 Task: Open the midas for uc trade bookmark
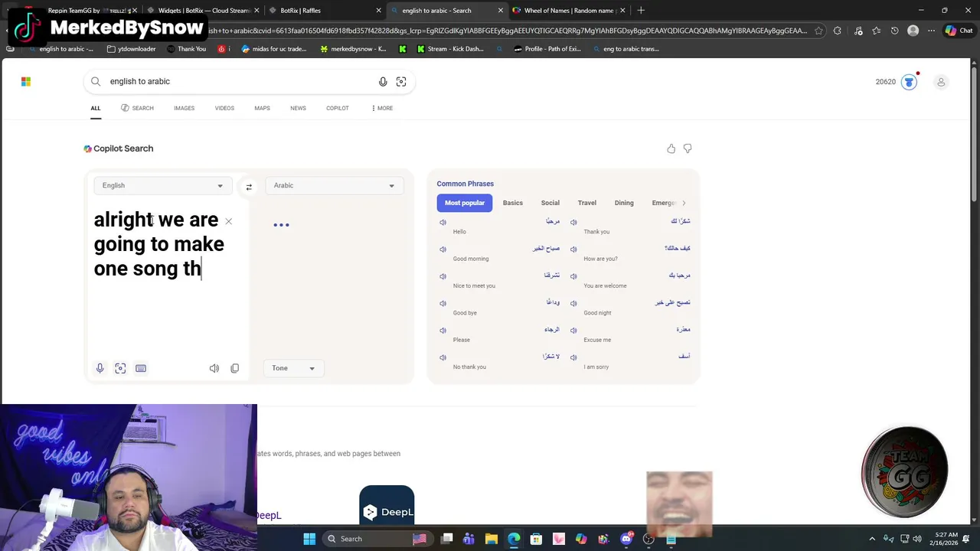click(274, 49)
